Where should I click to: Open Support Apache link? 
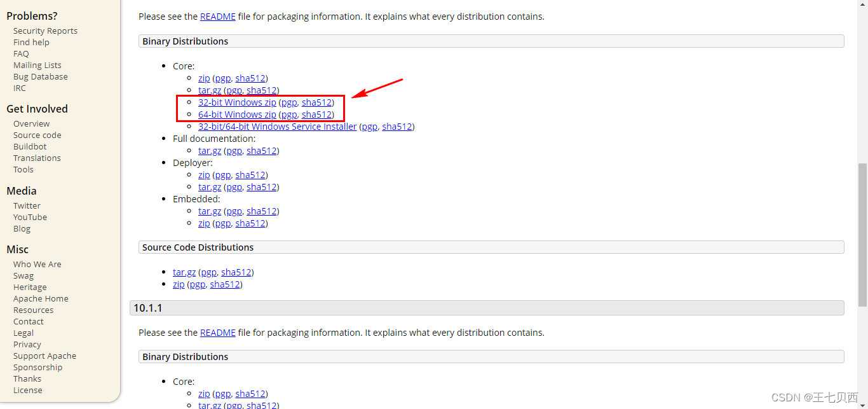tap(44, 356)
